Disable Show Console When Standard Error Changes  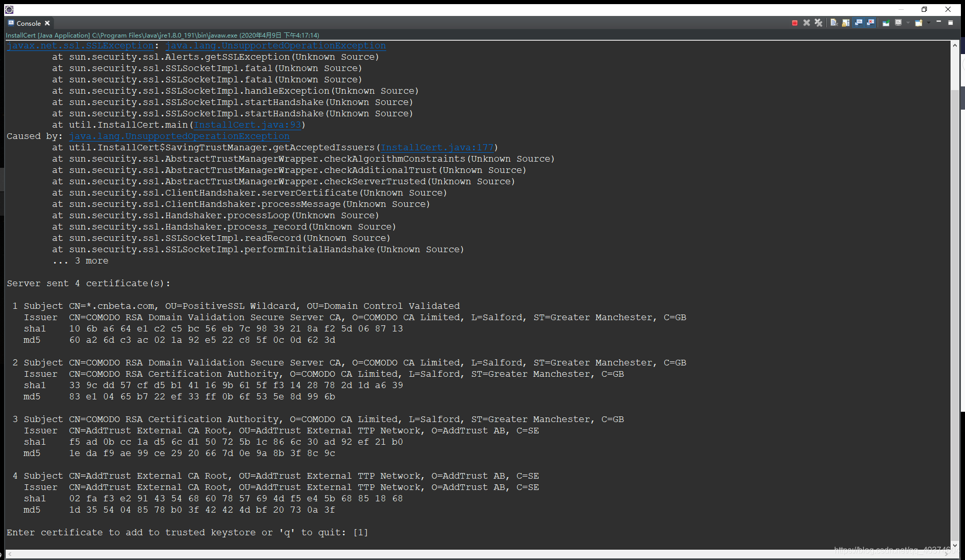click(870, 23)
